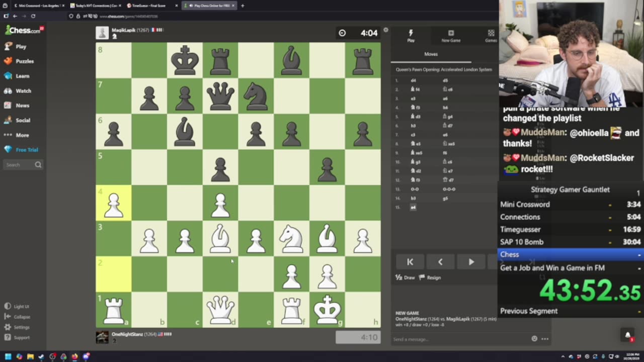This screenshot has width=644, height=362.
Task: Open Copilot icon on taskbar
Action: coord(19,356)
